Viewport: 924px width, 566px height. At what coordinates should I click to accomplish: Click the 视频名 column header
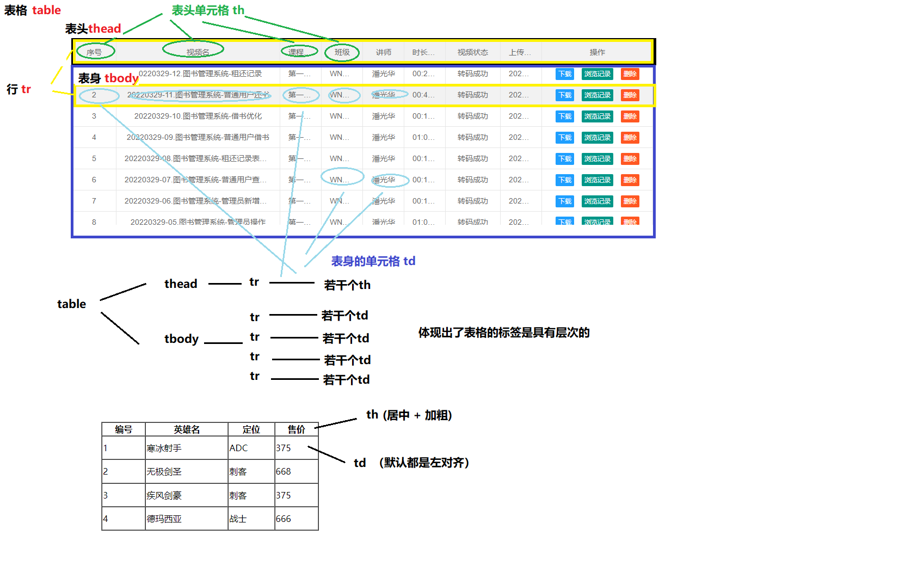(198, 52)
